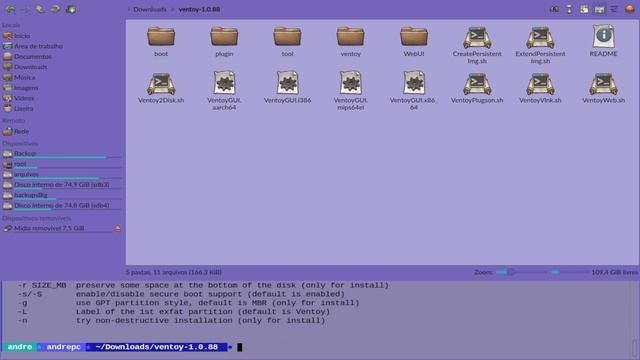
Task: Click the "andrepc" segment in terminal prompt
Action: pos(64,347)
